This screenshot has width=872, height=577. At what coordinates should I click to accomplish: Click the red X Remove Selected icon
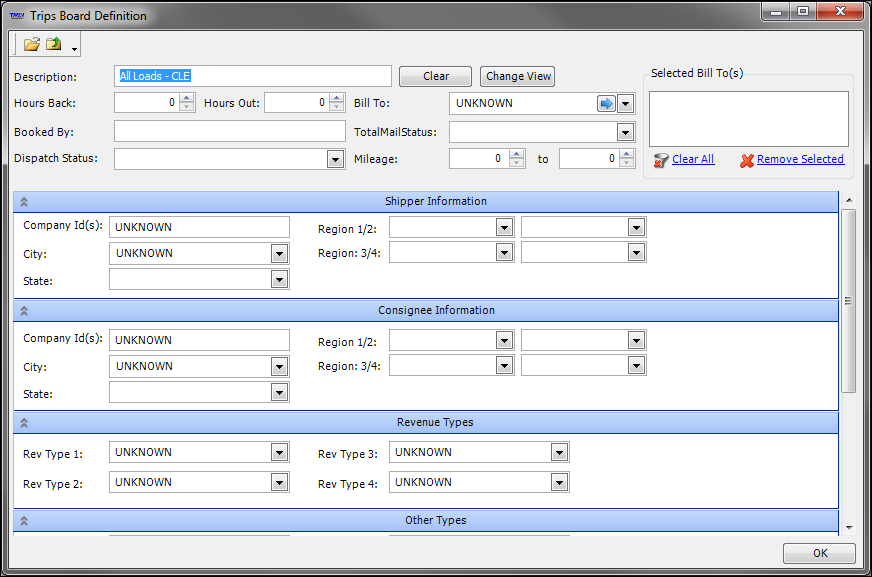click(747, 160)
